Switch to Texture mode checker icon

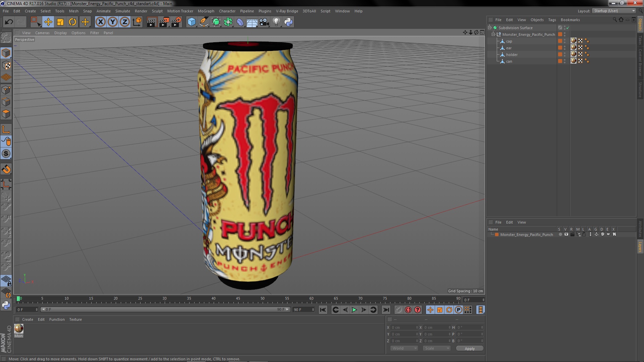click(6, 65)
